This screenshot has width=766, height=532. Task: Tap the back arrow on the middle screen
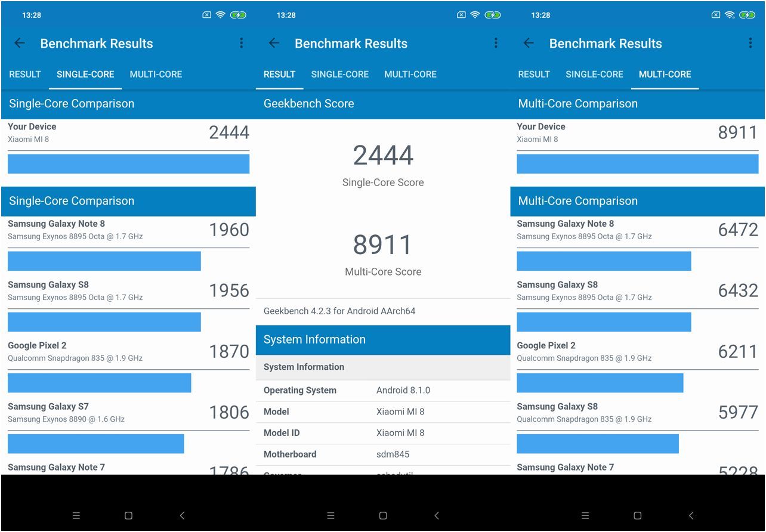tap(274, 43)
